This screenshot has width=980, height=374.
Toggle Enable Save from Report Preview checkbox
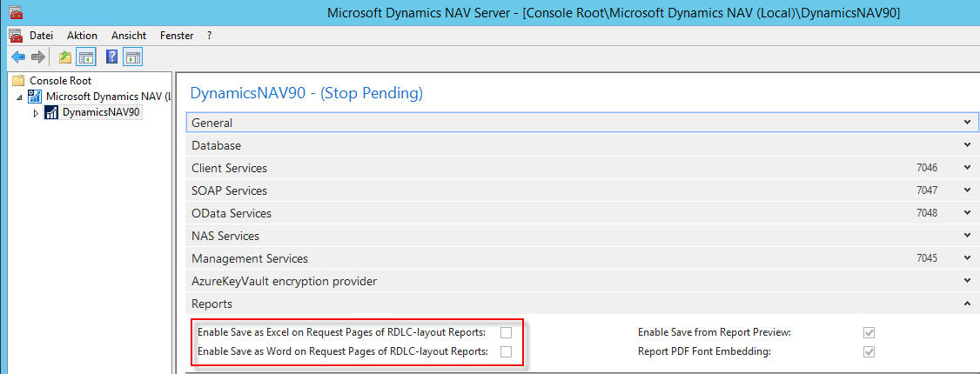(x=869, y=332)
